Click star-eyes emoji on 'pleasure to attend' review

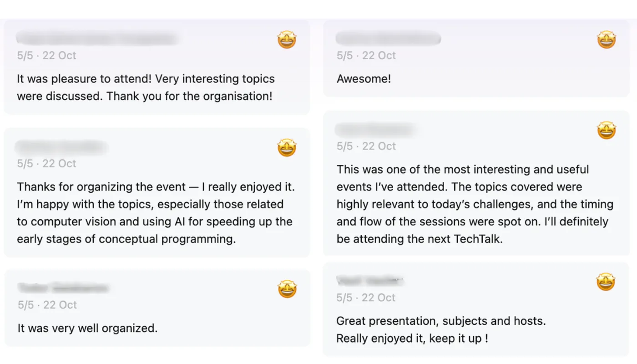tap(287, 40)
